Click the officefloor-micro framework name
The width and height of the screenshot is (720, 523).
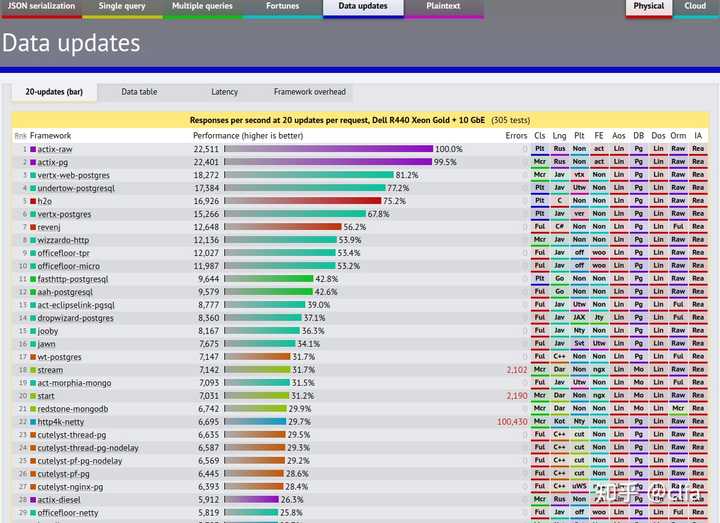point(68,266)
